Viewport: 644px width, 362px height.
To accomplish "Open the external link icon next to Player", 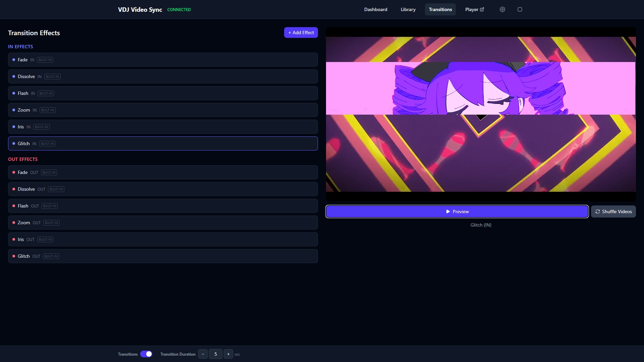I will click(x=482, y=9).
